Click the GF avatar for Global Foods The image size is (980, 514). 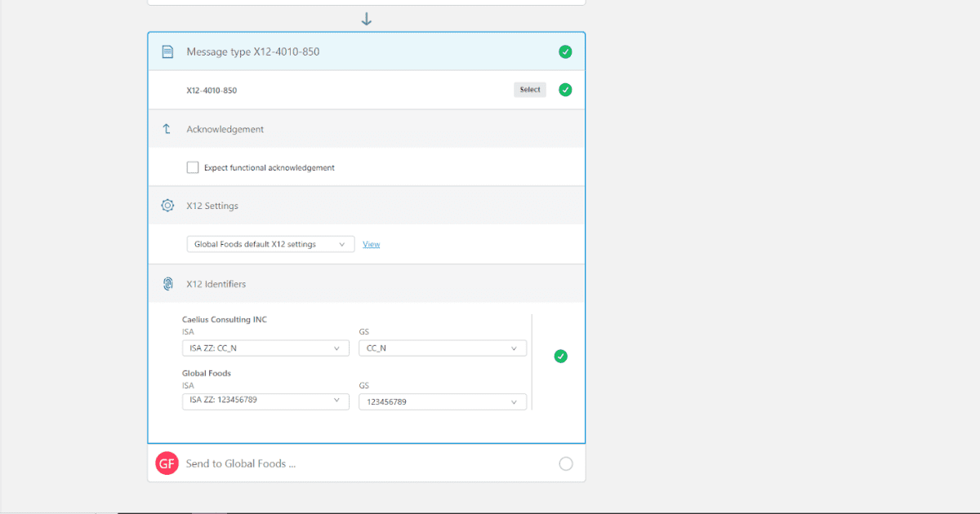167,463
